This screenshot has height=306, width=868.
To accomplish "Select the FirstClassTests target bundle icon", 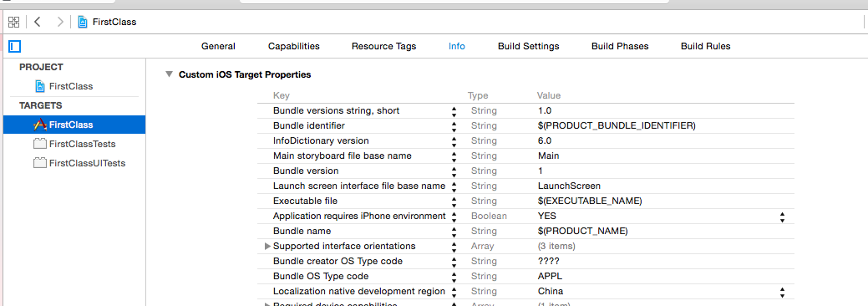I will pos(40,144).
